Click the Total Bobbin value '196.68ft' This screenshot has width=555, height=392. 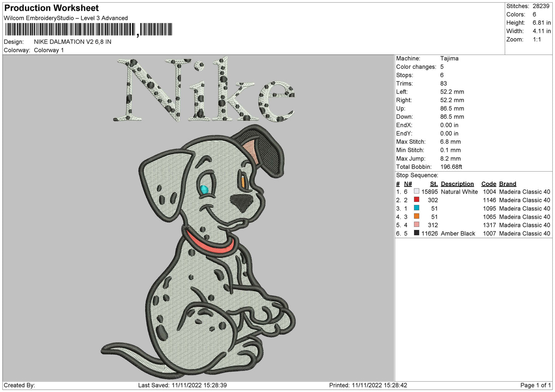(x=451, y=167)
